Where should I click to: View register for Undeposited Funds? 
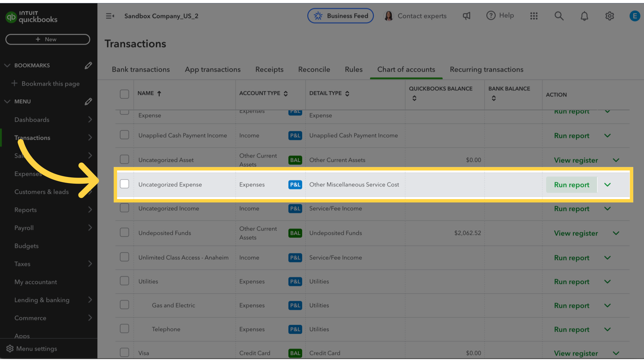point(576,233)
